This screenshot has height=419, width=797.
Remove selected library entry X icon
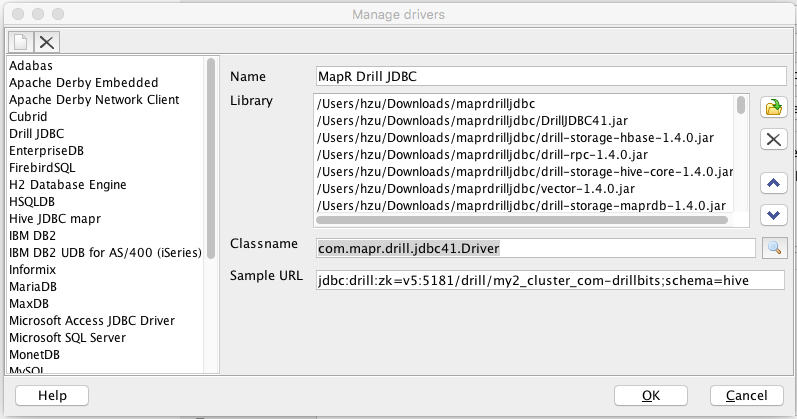click(774, 139)
